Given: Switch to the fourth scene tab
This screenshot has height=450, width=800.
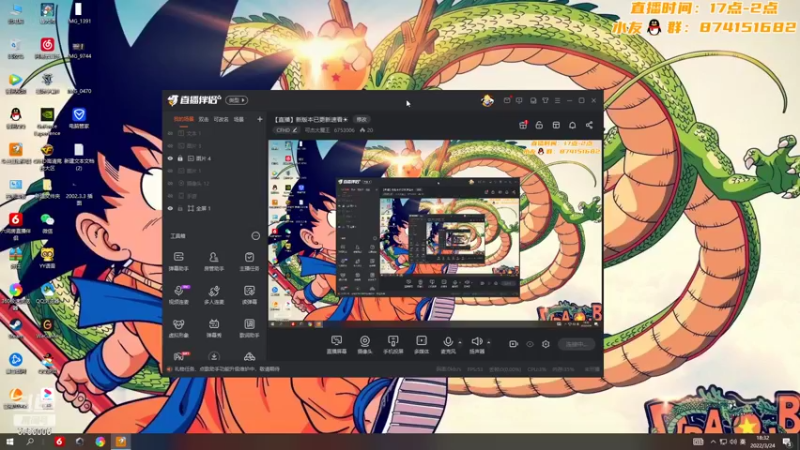Looking at the screenshot, I should (x=239, y=119).
